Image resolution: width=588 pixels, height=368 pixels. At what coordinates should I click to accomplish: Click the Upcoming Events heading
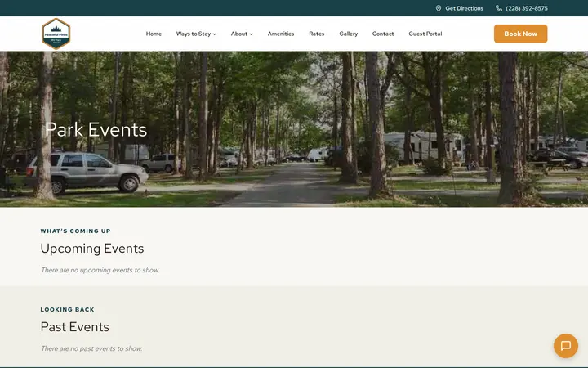[92, 249]
